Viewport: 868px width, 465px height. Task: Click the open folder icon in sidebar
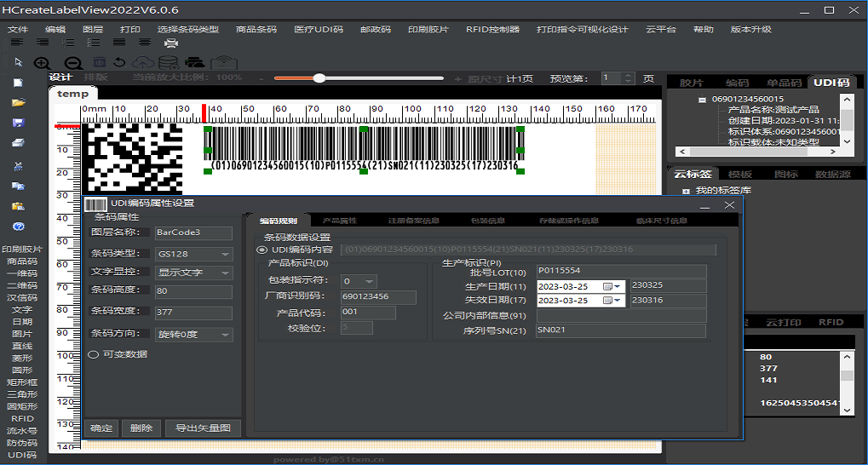pos(18,102)
